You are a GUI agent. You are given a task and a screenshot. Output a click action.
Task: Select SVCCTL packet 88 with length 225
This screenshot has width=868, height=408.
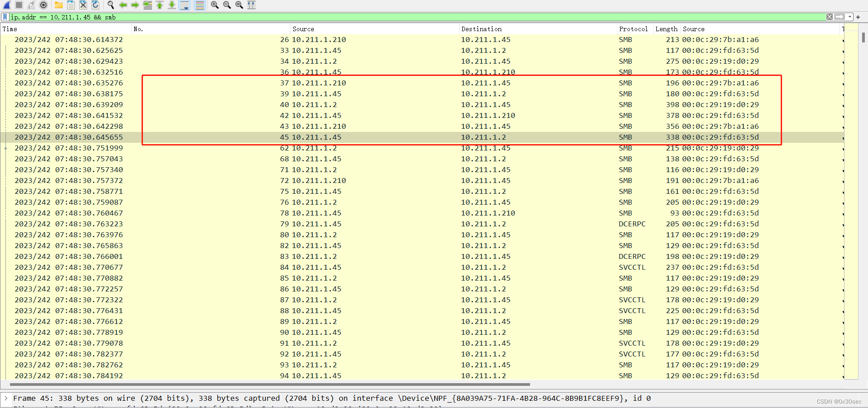coord(422,311)
